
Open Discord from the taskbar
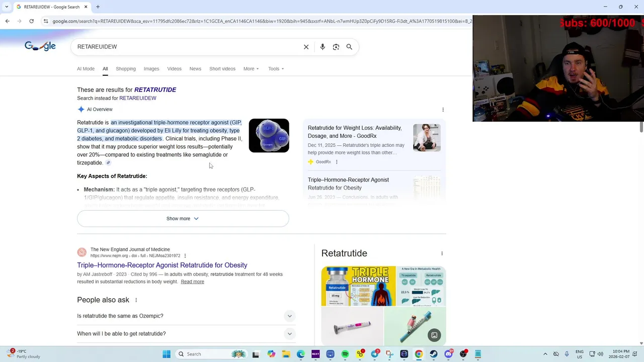[x=448, y=354]
